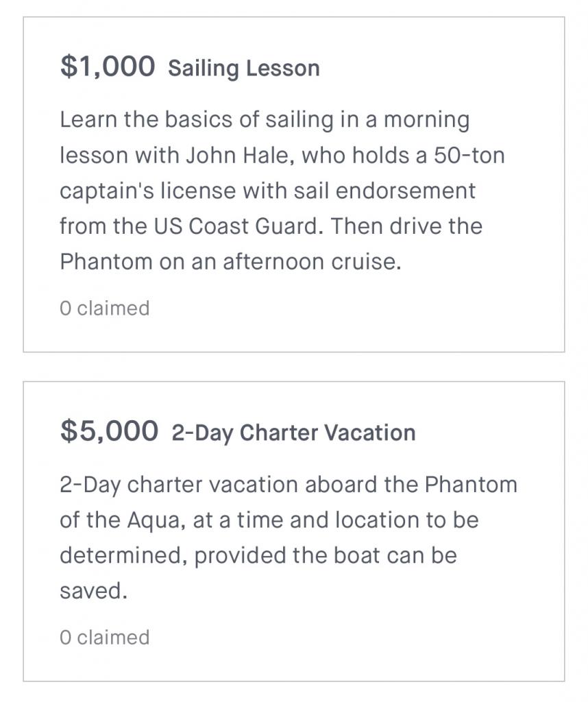
Task: Click the $5,000 pledge amount
Action: point(109,431)
